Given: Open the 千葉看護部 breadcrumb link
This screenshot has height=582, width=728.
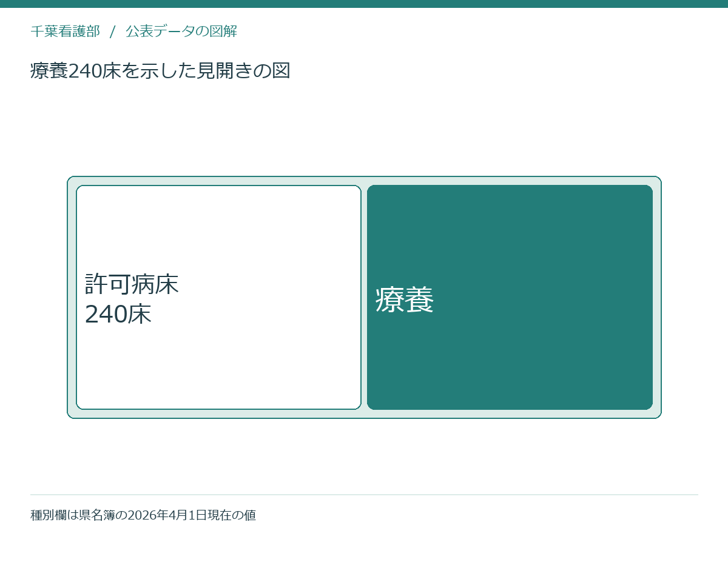Looking at the screenshot, I should [x=65, y=32].
